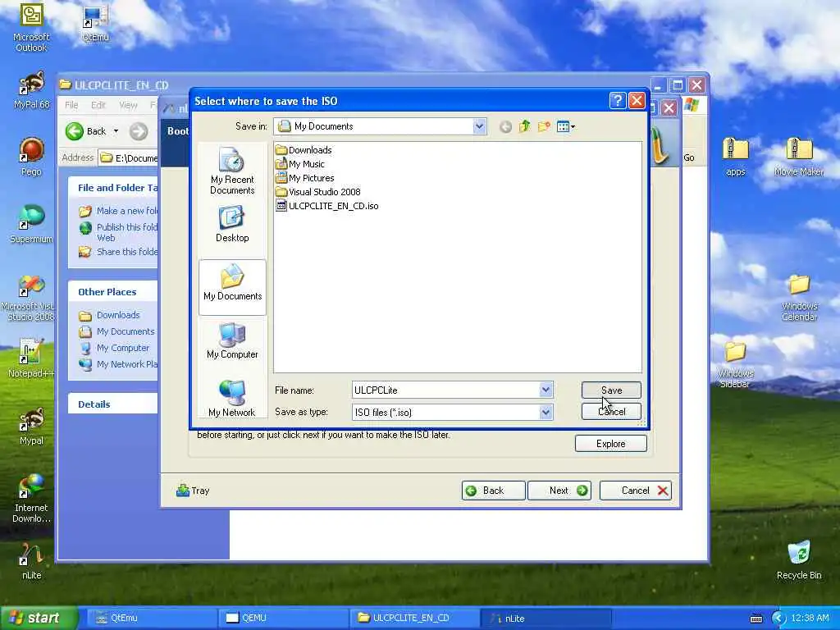The width and height of the screenshot is (840, 630).
Task: Select Desktop in the places bar
Action: tap(232, 225)
